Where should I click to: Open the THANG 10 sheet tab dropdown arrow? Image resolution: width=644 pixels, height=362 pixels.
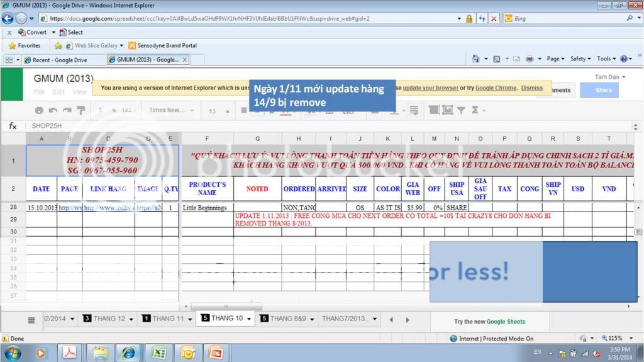[249, 319]
